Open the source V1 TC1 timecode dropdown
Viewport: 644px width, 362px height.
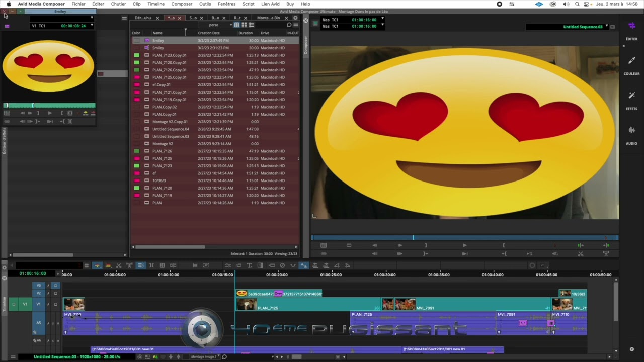(x=92, y=25)
